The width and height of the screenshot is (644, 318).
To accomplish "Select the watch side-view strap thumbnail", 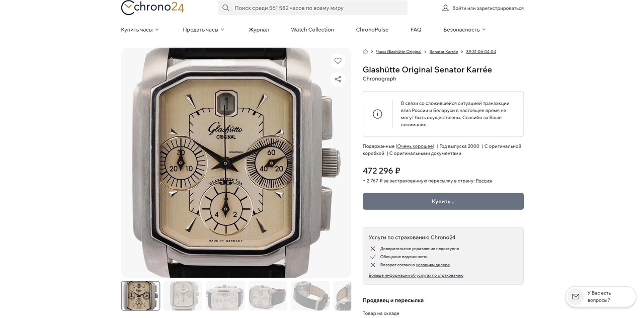I will [310, 296].
